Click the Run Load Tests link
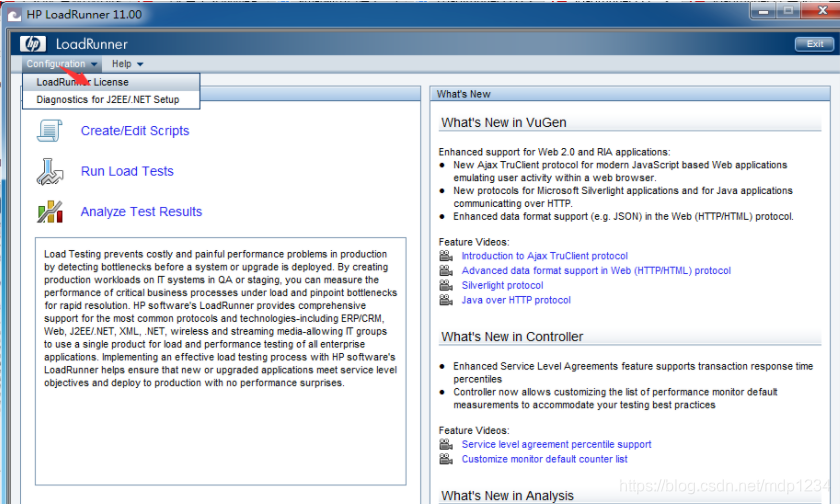This screenshot has height=504, width=840. click(x=127, y=171)
